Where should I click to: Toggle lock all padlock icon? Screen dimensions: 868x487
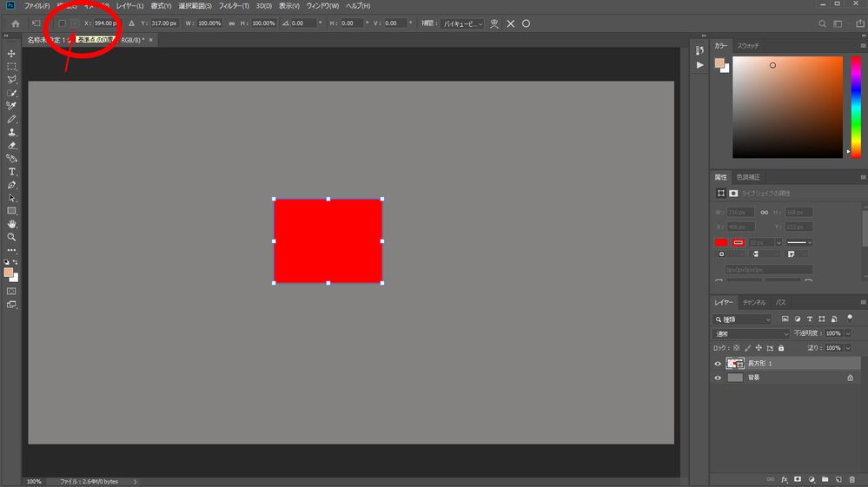click(x=781, y=348)
